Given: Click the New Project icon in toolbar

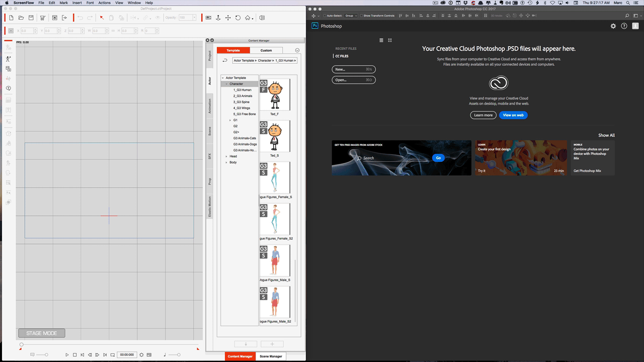Looking at the screenshot, I should (11, 18).
